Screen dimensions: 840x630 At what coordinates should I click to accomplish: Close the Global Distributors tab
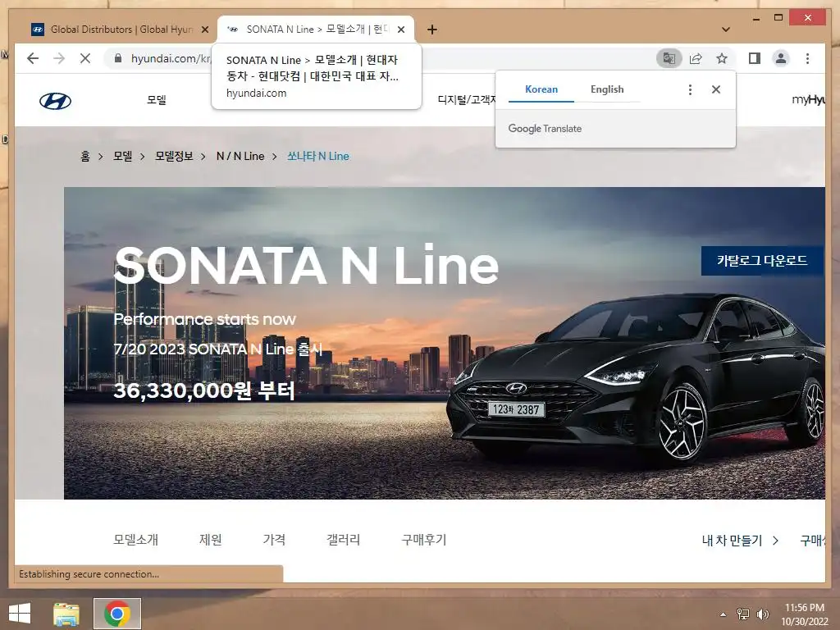point(204,30)
